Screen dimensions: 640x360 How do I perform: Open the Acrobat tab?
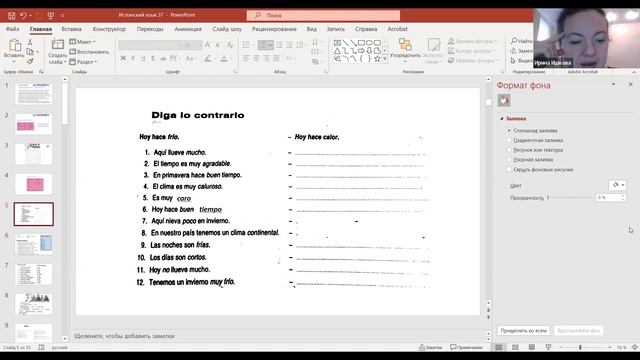pos(397,29)
